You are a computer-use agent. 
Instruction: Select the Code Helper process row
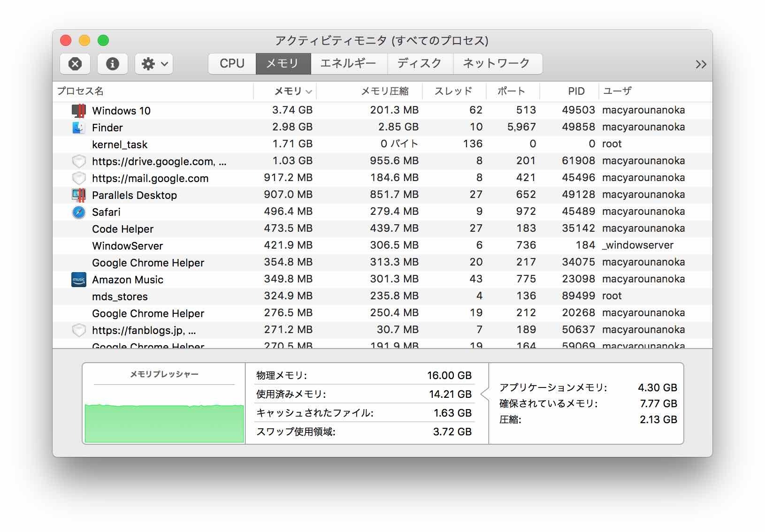click(382, 228)
